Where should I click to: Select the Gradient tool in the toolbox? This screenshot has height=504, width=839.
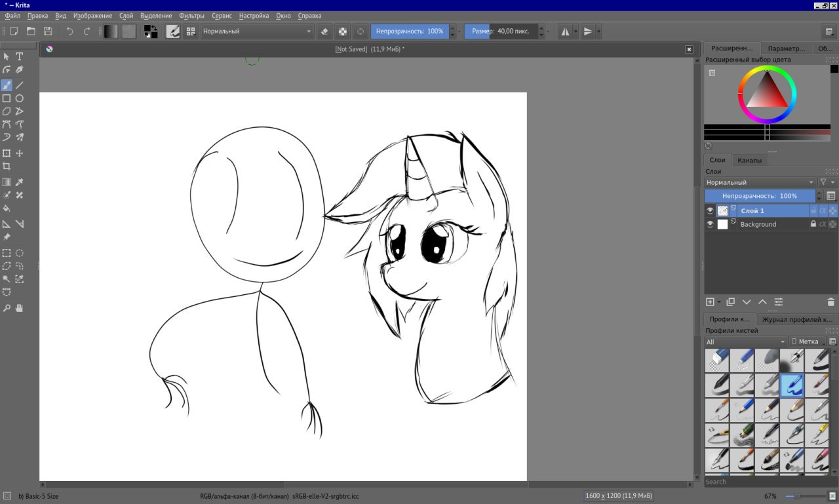point(7,182)
